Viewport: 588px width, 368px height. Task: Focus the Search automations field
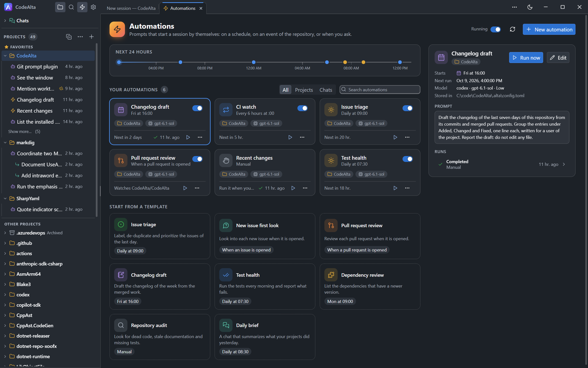[380, 90]
